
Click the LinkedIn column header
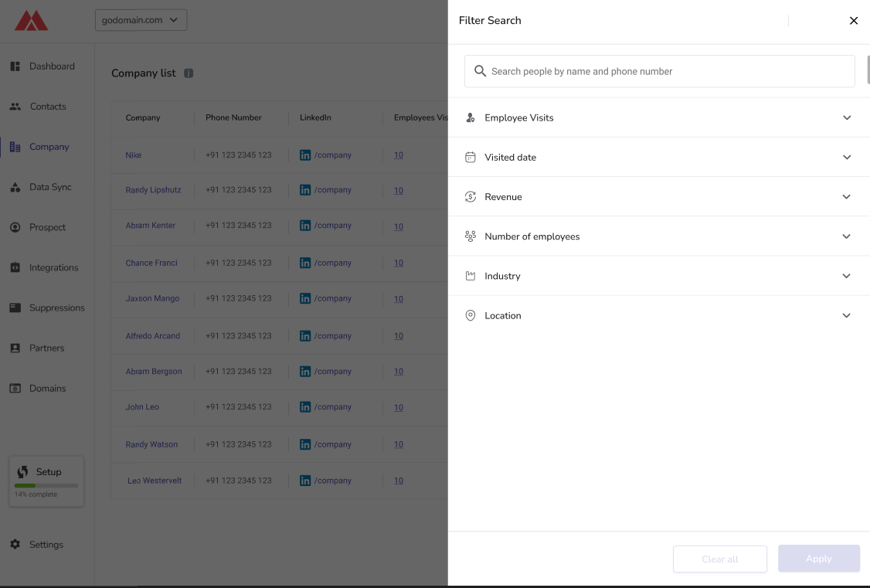pos(315,117)
